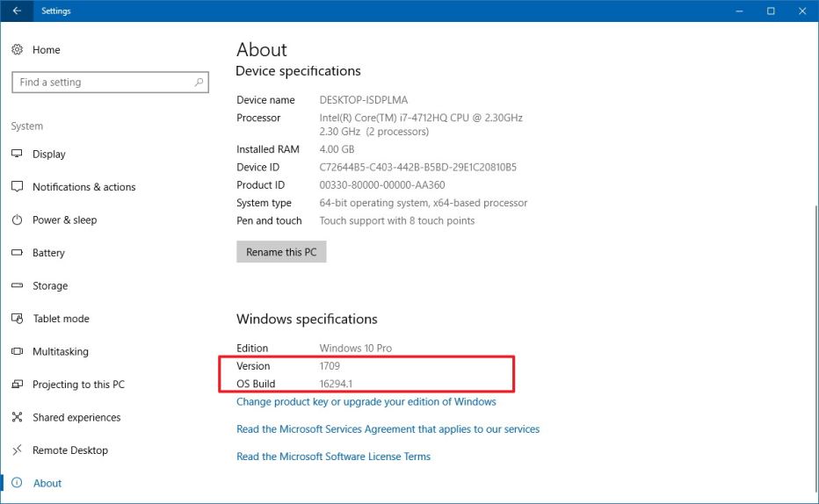Click the Battery icon in sidebar
Image resolution: width=819 pixels, height=504 pixels.
click(x=17, y=253)
